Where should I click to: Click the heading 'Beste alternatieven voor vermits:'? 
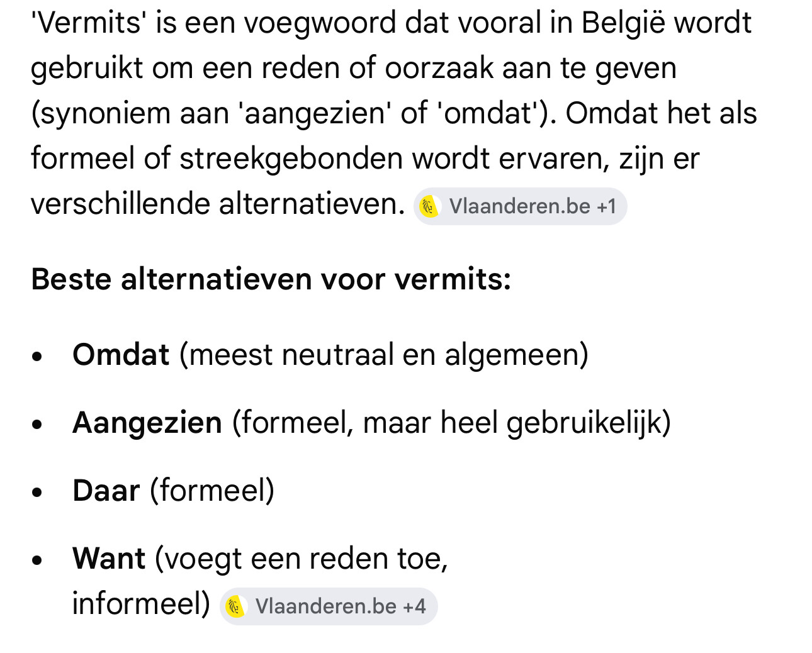(271, 279)
